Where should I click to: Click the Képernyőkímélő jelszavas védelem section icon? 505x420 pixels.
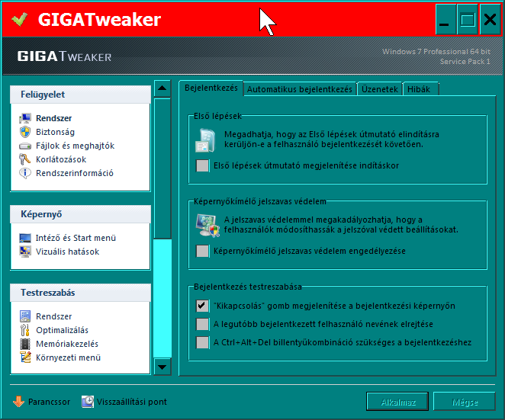(207, 226)
